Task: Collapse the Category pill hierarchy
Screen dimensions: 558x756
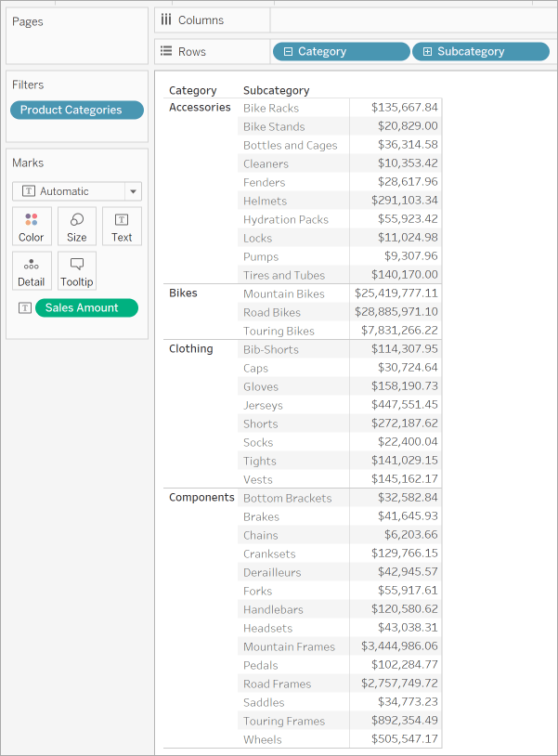Action: 291,51
